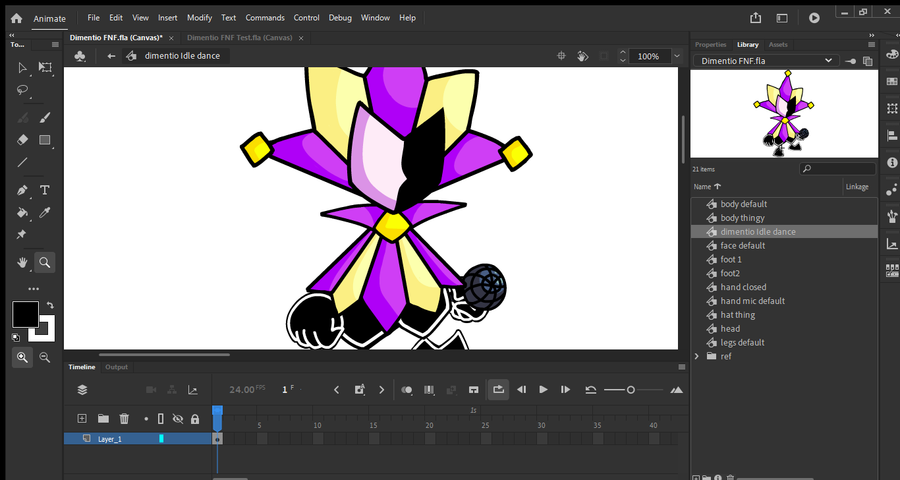Select the Pen tool

[22, 190]
